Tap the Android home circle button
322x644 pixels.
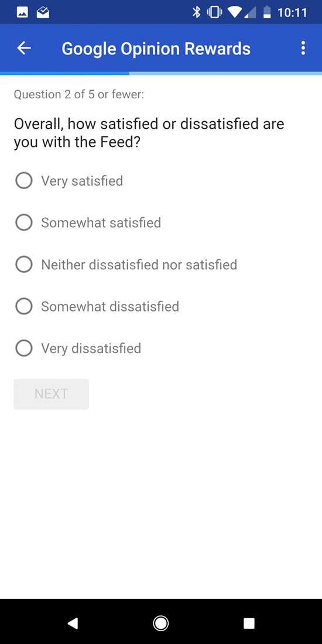(x=160, y=623)
